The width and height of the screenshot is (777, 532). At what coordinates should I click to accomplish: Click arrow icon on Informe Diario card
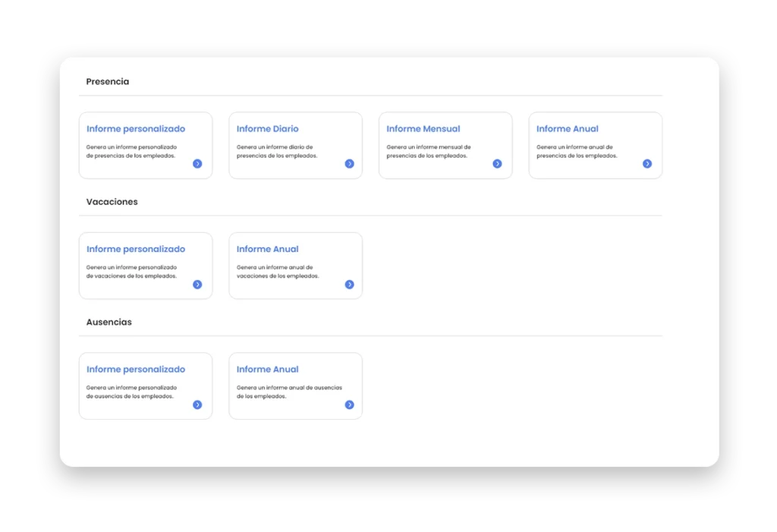pyautogui.click(x=349, y=163)
